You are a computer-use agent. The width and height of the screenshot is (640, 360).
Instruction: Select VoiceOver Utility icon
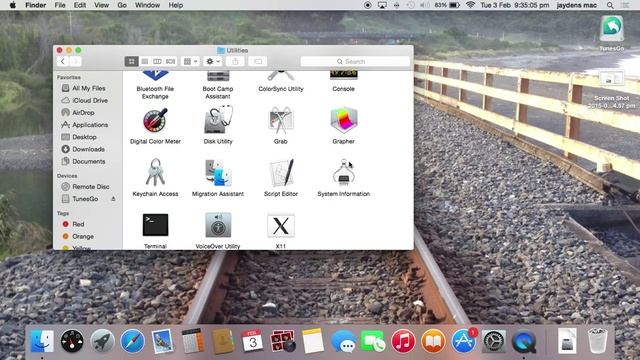click(x=218, y=225)
